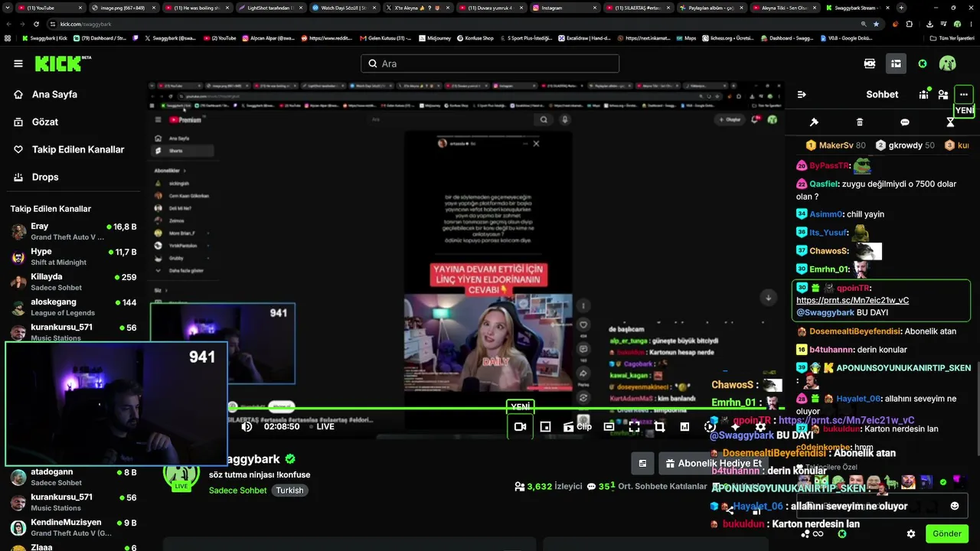Open the green Kick K icon in the header

click(923, 64)
